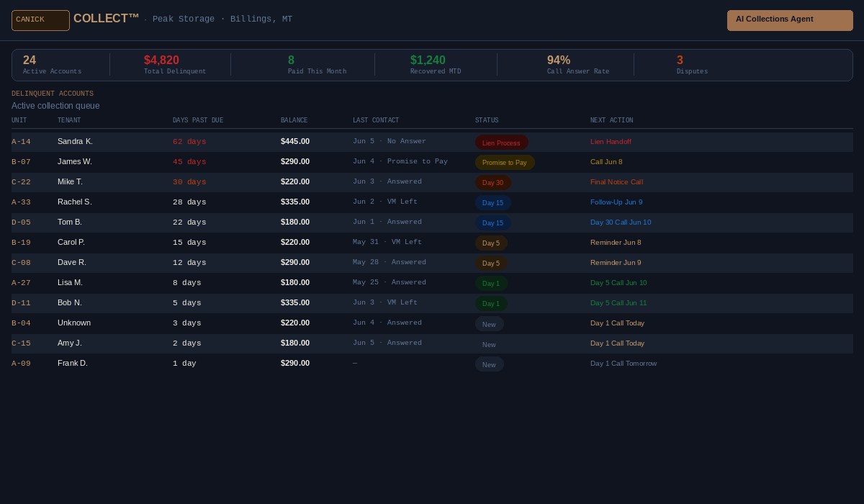864x504 pixels.
Task: Click the Day 5 Call Jun 10 action
Action: (x=618, y=282)
